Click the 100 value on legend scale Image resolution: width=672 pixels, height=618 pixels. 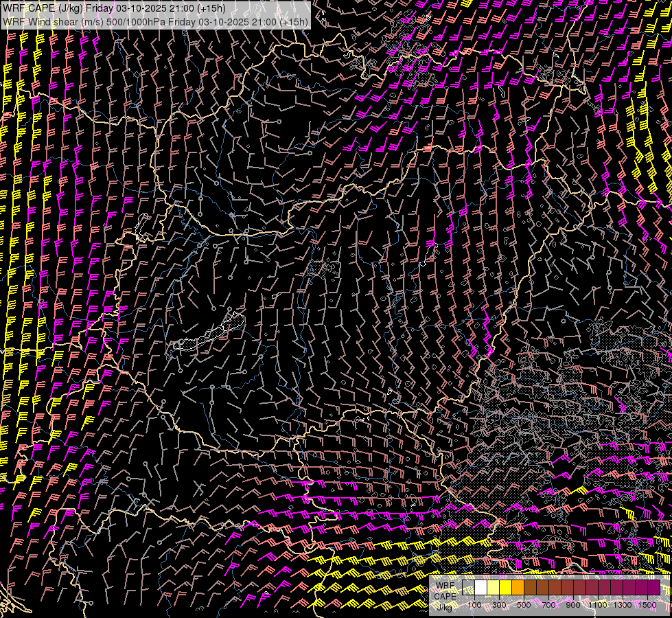click(x=474, y=605)
